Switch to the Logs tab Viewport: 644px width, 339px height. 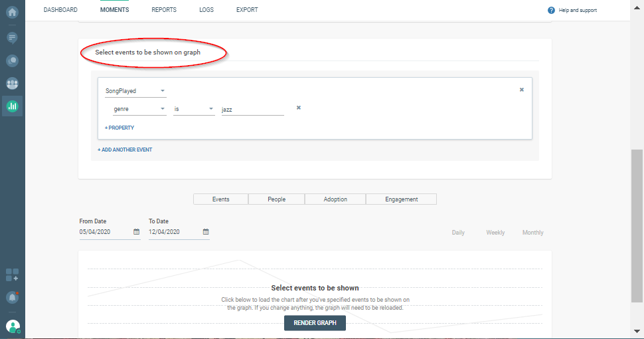point(206,10)
